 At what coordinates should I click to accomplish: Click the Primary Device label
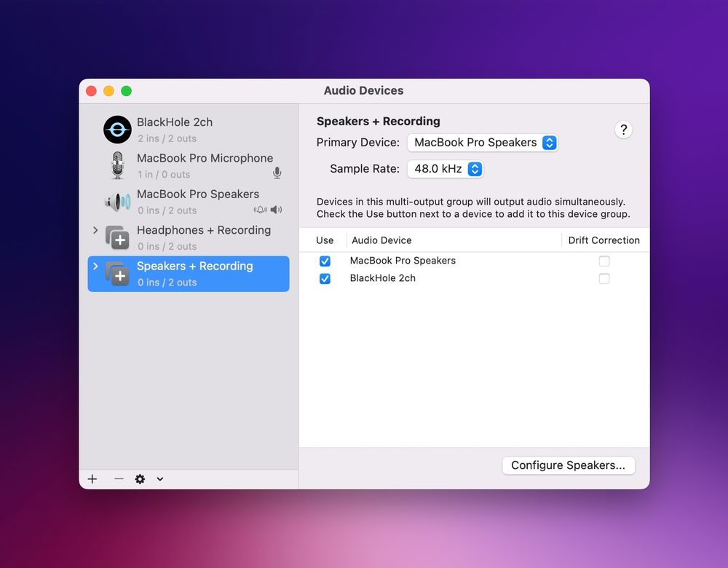coord(358,143)
